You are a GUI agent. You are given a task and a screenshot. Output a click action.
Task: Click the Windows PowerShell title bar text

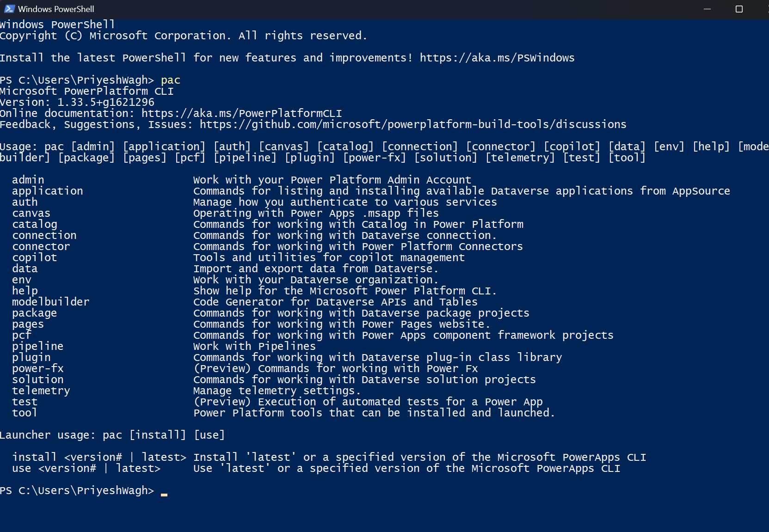tap(56, 9)
